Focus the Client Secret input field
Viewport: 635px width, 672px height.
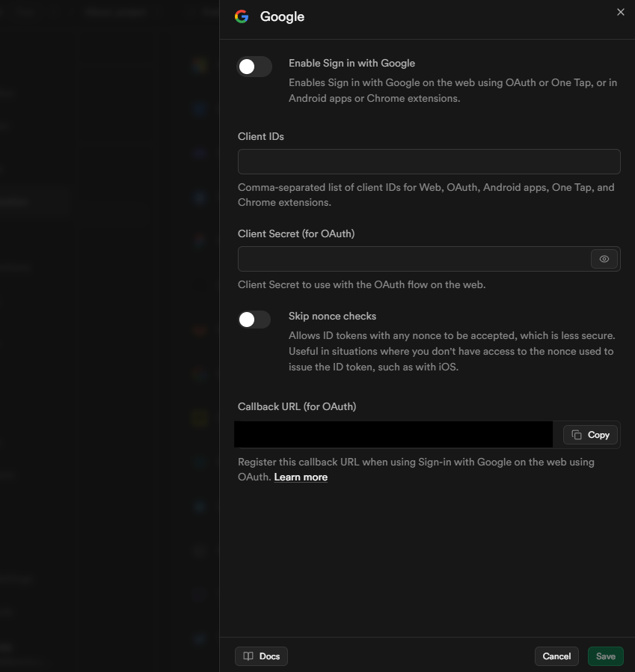click(414, 259)
